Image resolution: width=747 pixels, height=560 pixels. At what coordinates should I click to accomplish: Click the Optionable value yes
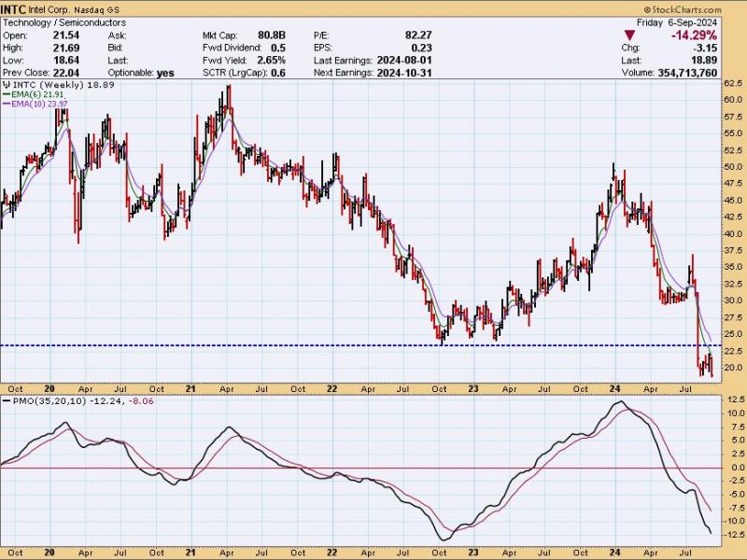pos(165,73)
